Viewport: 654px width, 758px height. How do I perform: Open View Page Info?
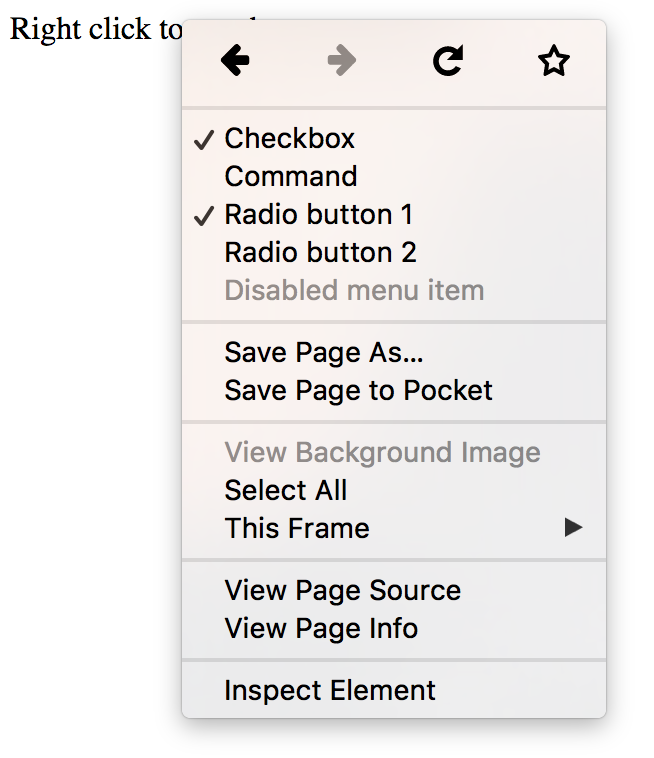[321, 628]
